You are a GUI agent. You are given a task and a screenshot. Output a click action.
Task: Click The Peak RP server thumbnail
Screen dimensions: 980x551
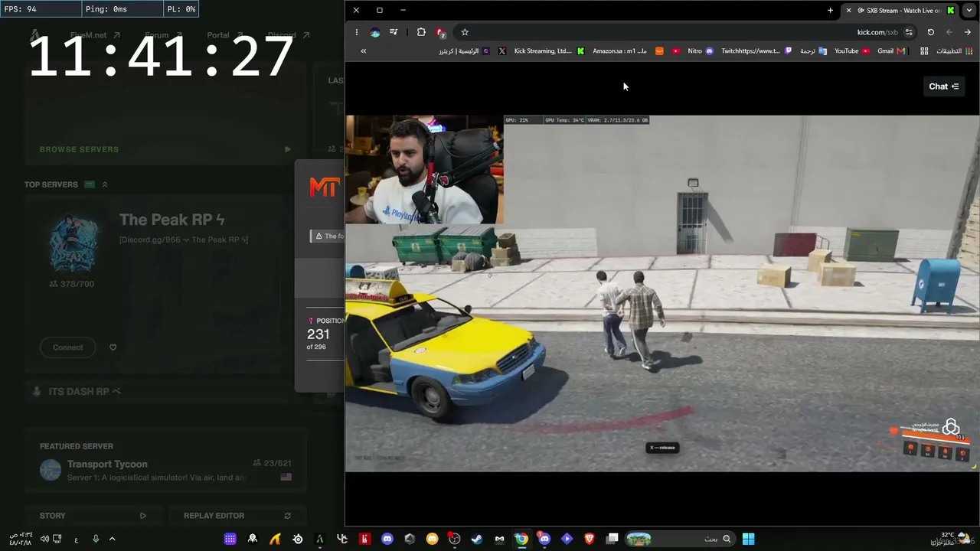[74, 242]
